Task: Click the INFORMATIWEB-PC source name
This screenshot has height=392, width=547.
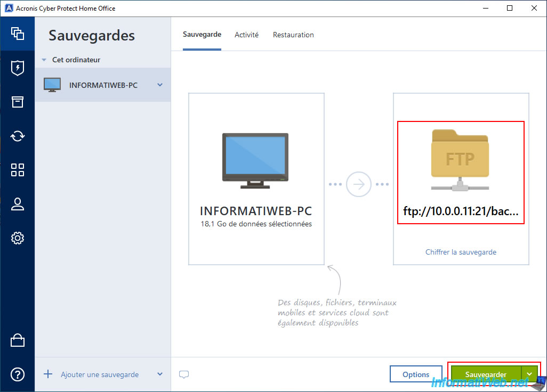Action: 256,211
